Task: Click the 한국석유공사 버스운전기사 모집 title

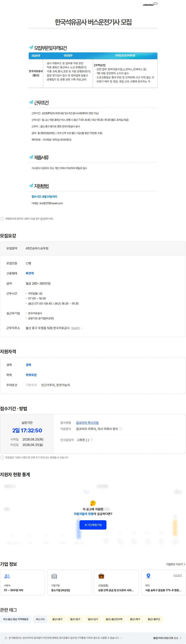Action: click(93, 22)
